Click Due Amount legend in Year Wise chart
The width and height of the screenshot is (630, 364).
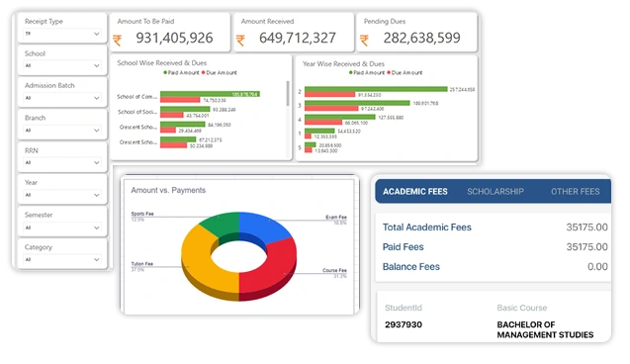click(x=405, y=73)
